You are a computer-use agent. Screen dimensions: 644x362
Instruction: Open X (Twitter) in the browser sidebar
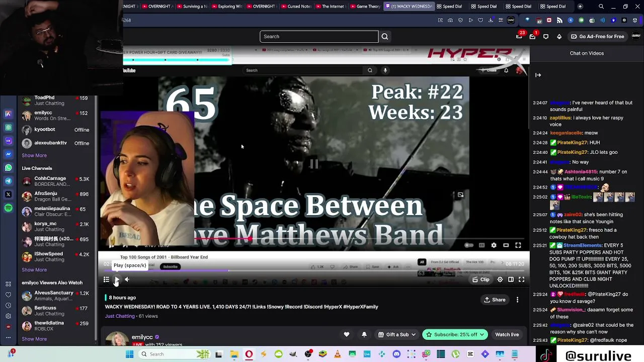click(x=9, y=194)
